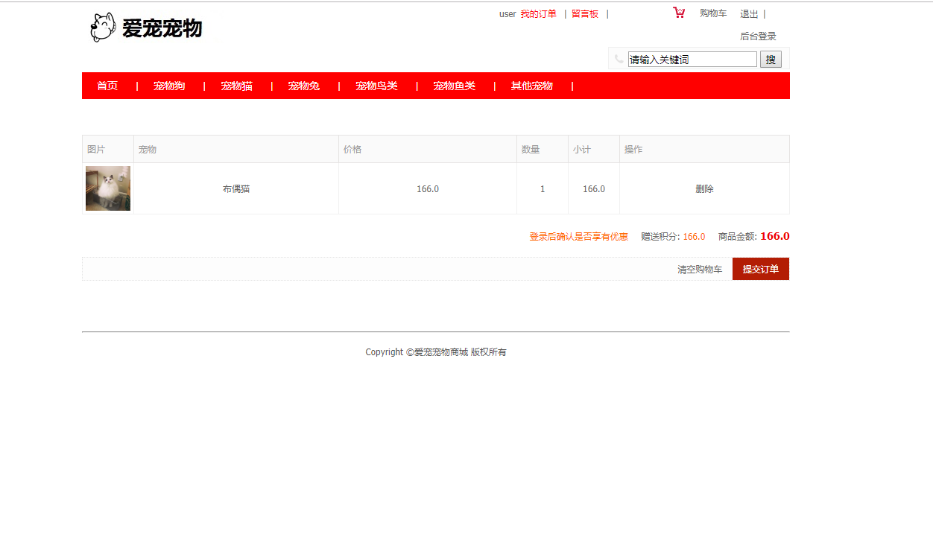Click the red shopping cart icon
The image size is (933, 560).
678,12
